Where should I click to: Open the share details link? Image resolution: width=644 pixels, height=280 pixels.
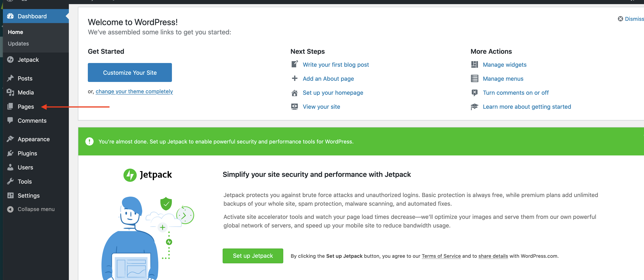(x=493, y=256)
